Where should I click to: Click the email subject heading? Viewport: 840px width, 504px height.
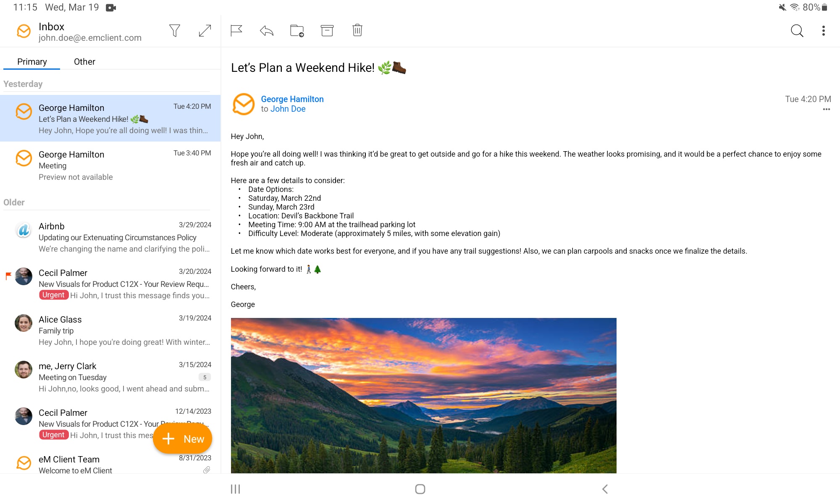318,68
